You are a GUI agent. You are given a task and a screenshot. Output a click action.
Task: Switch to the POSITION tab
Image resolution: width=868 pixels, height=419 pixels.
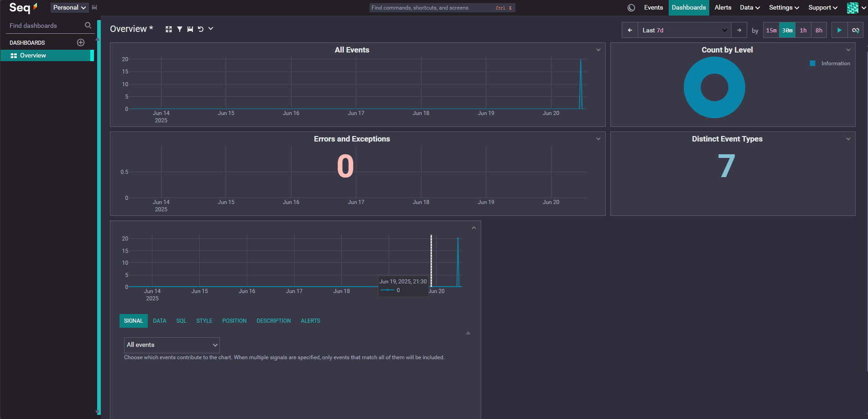pos(234,321)
